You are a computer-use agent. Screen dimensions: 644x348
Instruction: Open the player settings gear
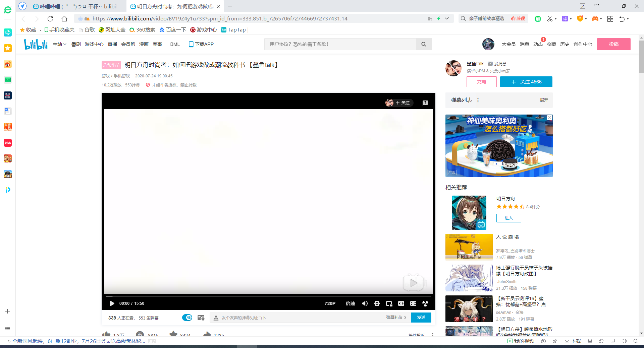(377, 303)
